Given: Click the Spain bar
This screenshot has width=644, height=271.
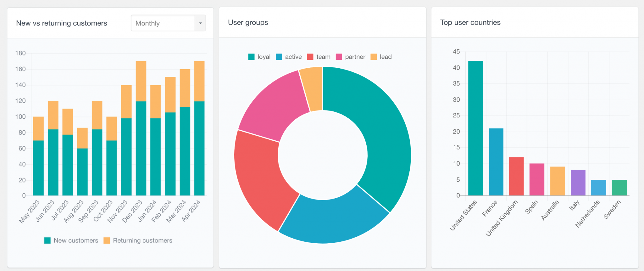Looking at the screenshot, I should tap(537, 179).
